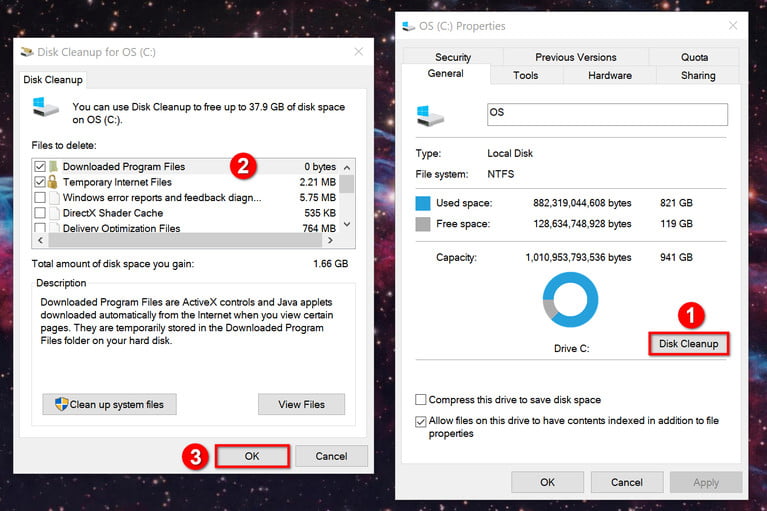
Task: Click the right arrow of horizontal scrollbar
Action: (x=330, y=241)
